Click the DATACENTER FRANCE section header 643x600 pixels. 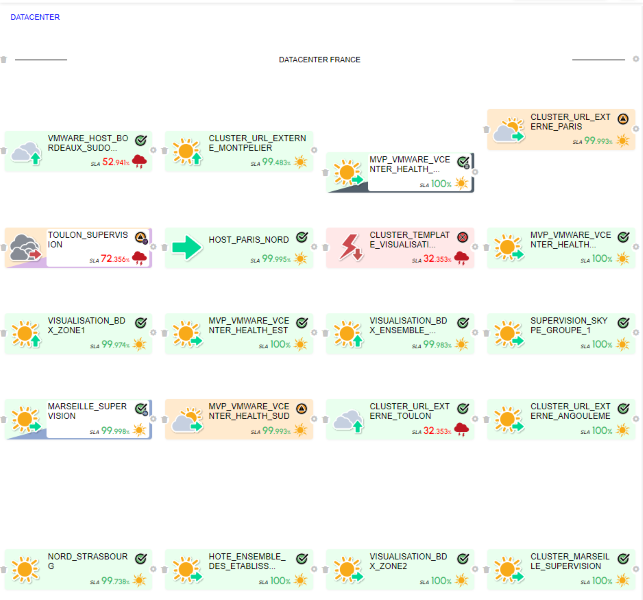320,60
